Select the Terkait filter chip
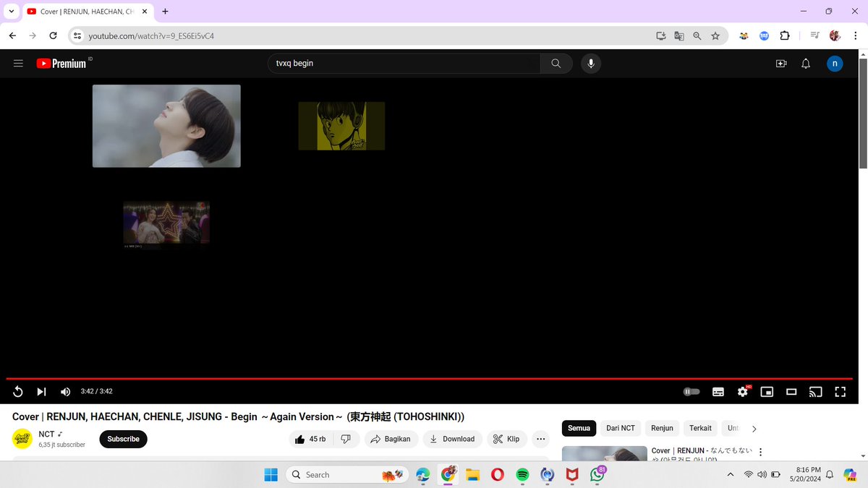 click(700, 428)
